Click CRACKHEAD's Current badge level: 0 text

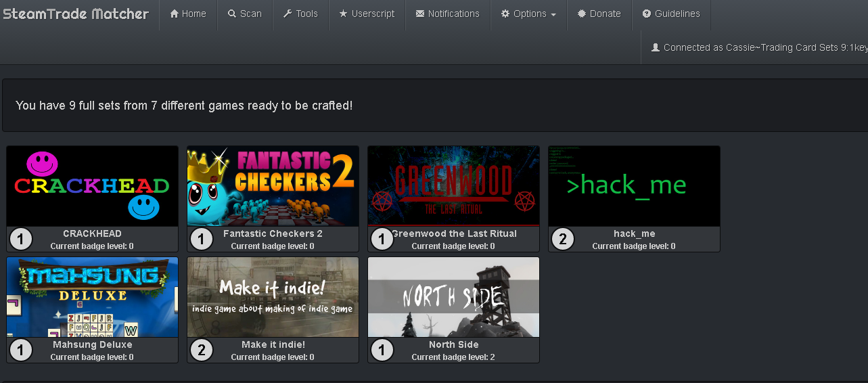coord(92,246)
